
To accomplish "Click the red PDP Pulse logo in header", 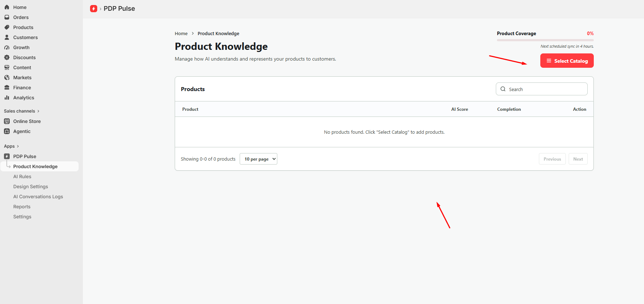I will tap(94, 9).
